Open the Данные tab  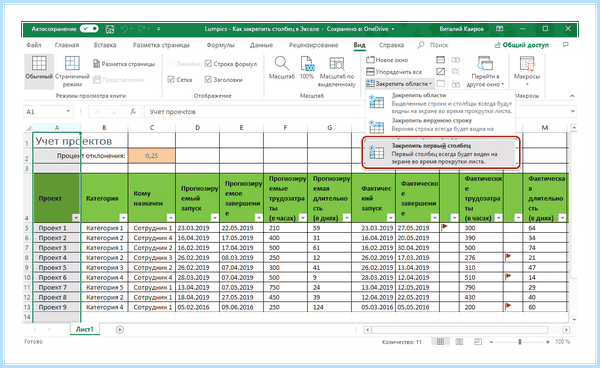(261, 45)
